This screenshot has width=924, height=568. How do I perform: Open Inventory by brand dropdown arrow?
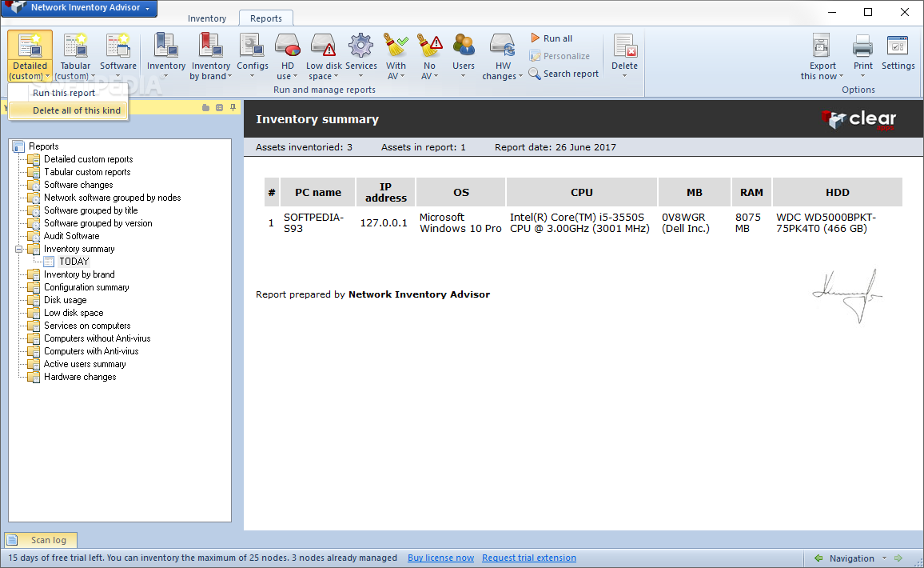pyautogui.click(x=230, y=77)
